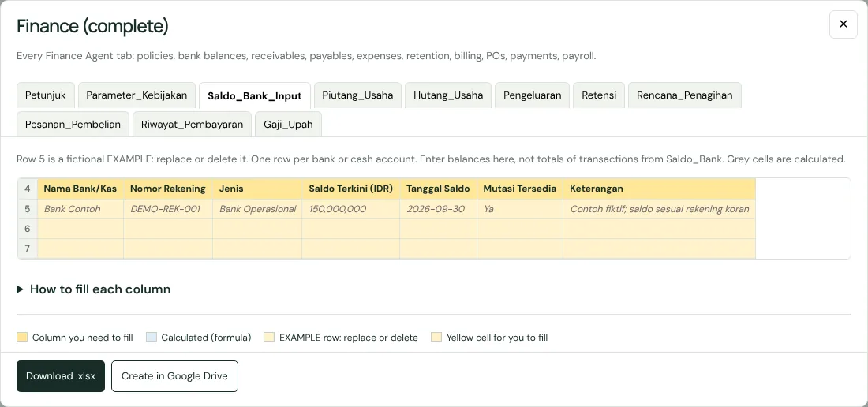This screenshot has height=407, width=868.
Task: Click the Tanggal Saldo column header
Action: (439, 189)
